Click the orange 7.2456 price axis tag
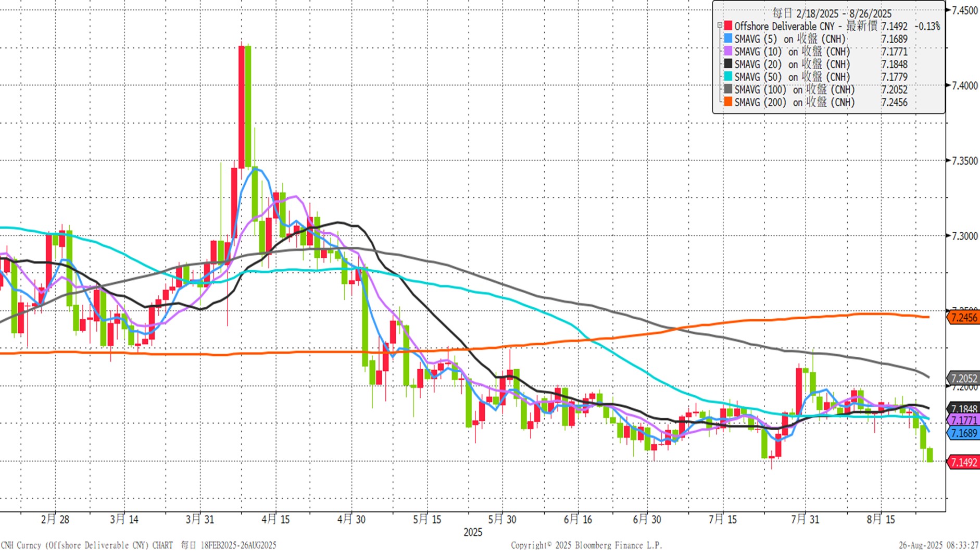This screenshot has height=551, width=980. tap(963, 317)
